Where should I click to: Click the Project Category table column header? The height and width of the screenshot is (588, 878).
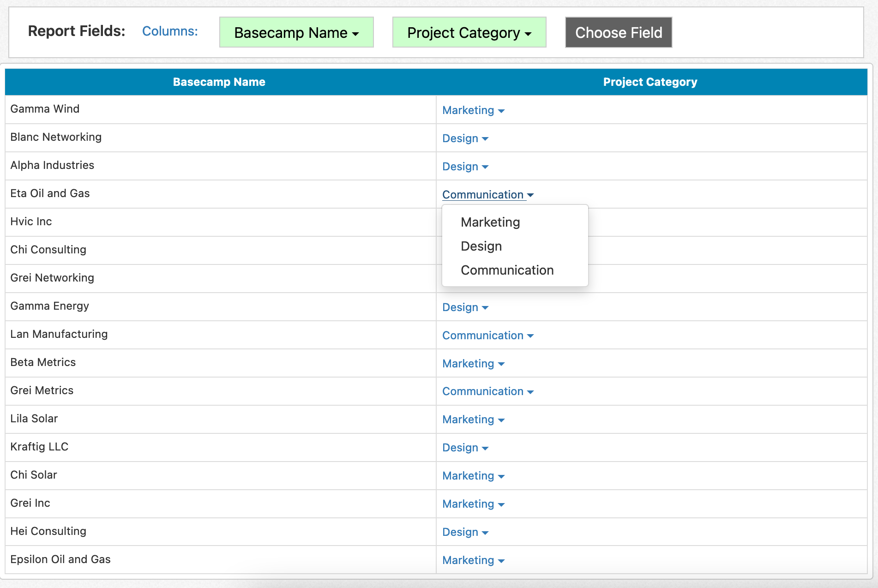point(649,82)
